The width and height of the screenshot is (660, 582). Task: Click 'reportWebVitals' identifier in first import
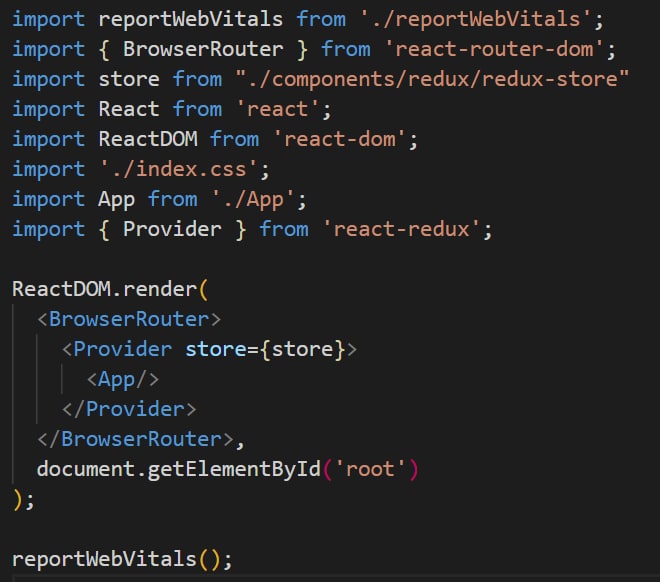(191, 19)
